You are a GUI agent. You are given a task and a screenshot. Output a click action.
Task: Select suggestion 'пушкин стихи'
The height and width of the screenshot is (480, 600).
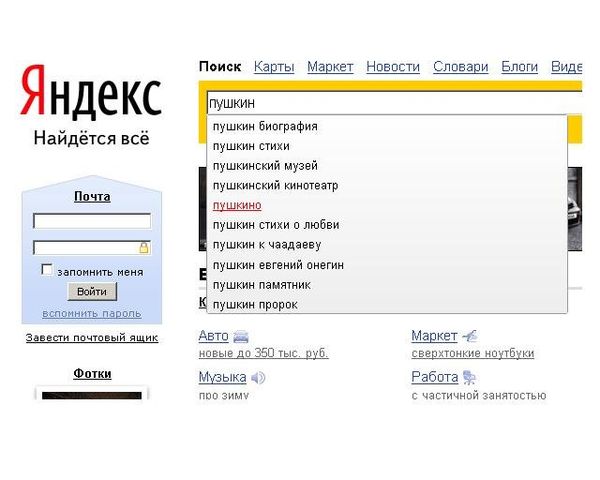387,146
